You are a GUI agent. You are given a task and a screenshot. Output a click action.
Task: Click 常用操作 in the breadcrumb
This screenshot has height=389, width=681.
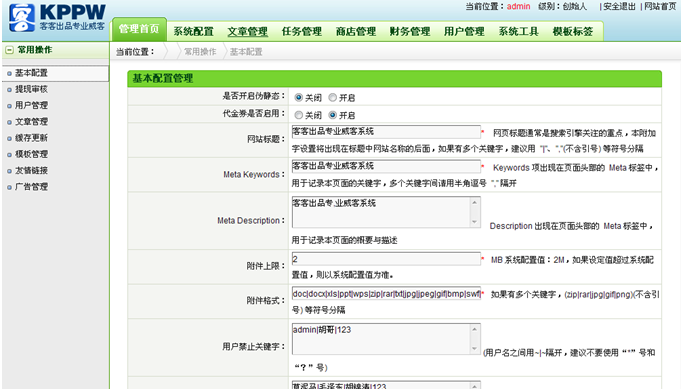(200, 52)
